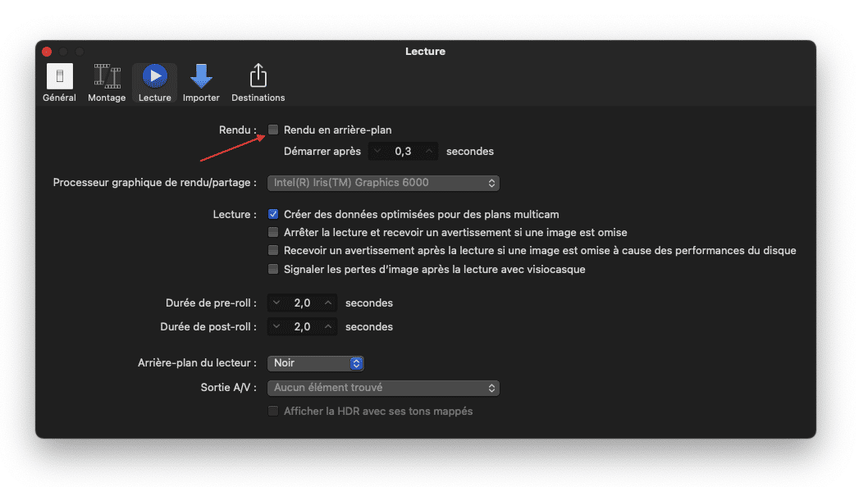Enable Rendu en arrière-plan checkbox
The width and height of the screenshot is (868, 487).
274,130
